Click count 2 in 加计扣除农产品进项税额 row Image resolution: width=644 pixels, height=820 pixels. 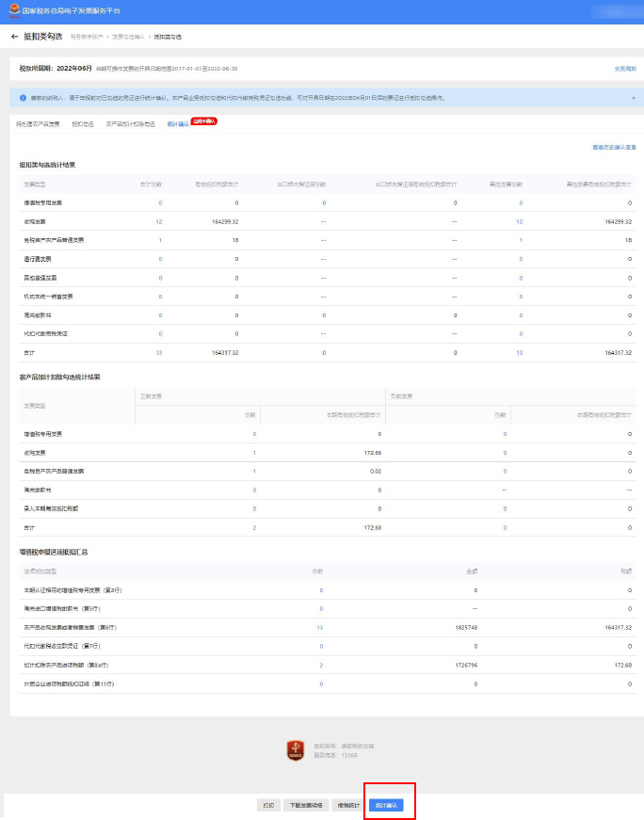pos(320,666)
